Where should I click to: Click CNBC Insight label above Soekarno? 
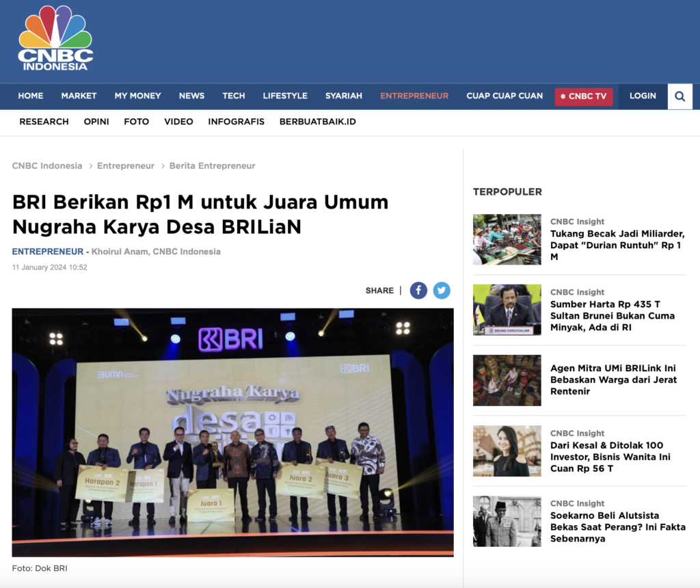tap(577, 503)
